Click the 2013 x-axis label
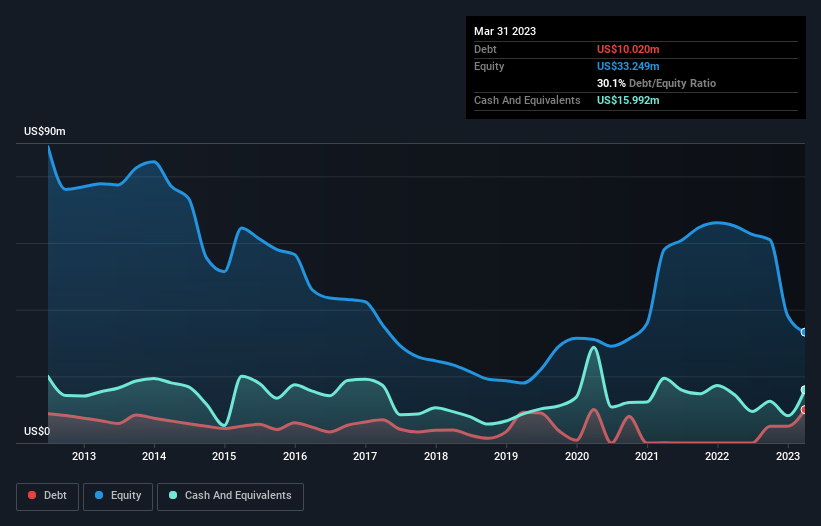This screenshot has height=526, width=821. pos(84,456)
